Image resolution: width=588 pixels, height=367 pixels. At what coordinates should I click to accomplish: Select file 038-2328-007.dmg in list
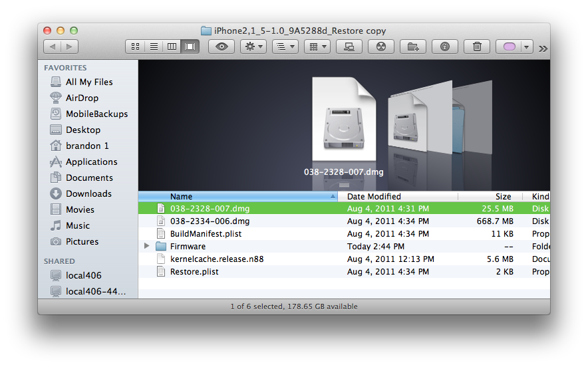pos(344,208)
